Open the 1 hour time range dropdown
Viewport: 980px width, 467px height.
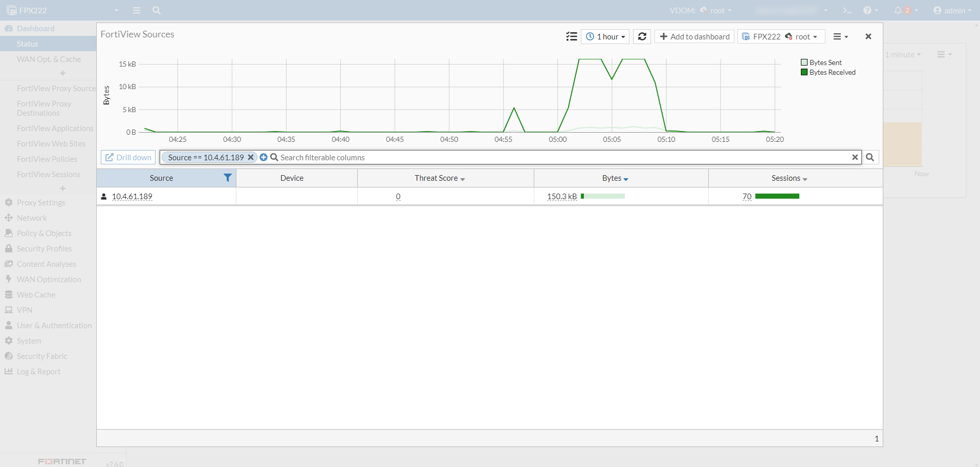[x=605, y=36]
